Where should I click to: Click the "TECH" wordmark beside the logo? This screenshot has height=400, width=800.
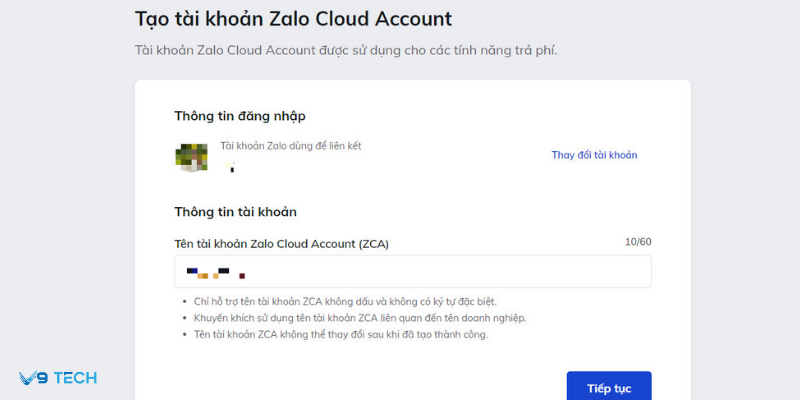coord(75,378)
